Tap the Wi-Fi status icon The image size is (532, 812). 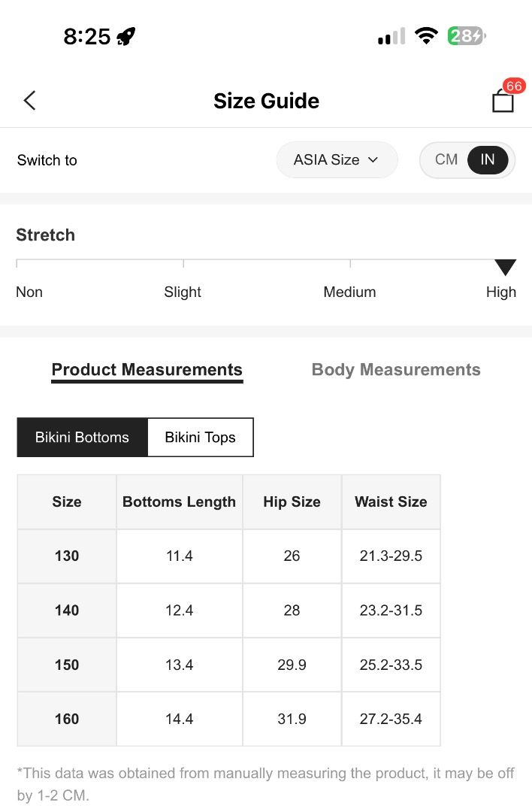click(x=426, y=36)
